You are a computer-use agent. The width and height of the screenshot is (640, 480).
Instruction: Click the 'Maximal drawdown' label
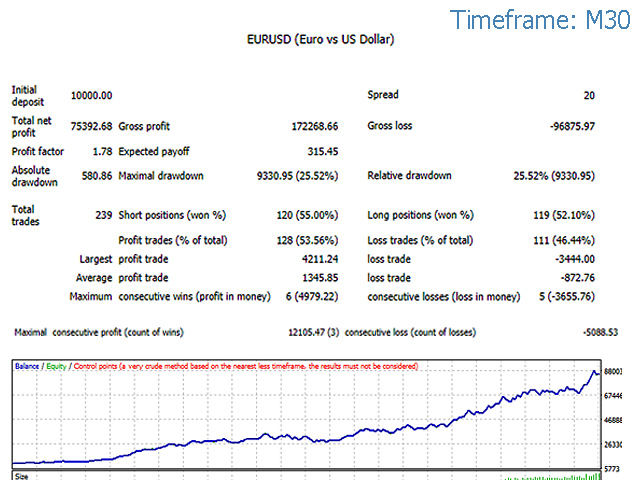point(161,176)
